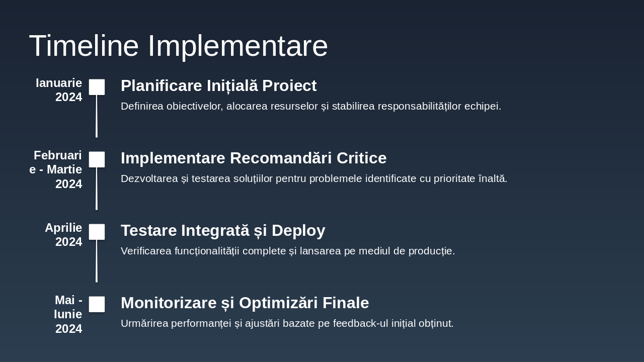
Task: Select the Mai - Iunie 2024 square marker
Action: [x=97, y=304]
